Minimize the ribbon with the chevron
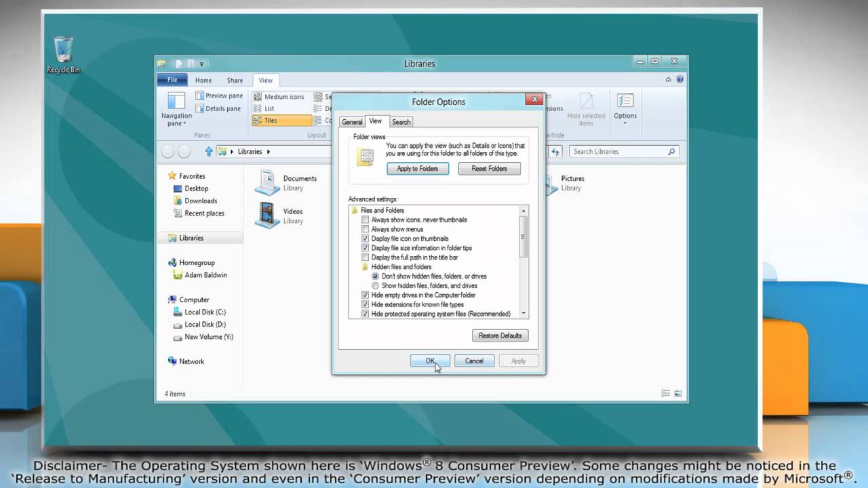Screen dimensions: 868x488 [669, 79]
